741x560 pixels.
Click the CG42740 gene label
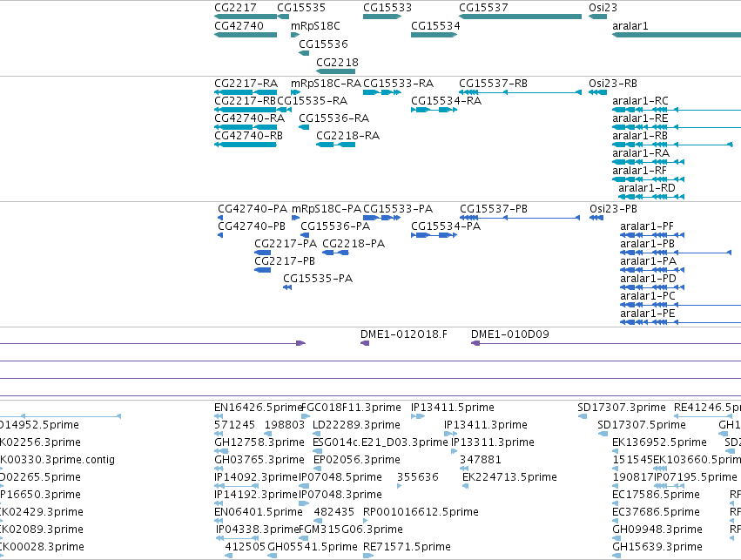(239, 26)
